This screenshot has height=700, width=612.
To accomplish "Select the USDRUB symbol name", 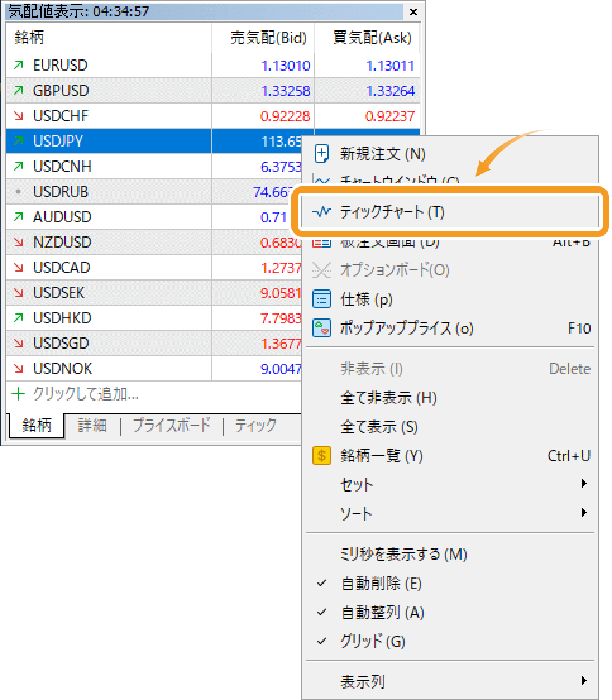I will tap(61, 191).
